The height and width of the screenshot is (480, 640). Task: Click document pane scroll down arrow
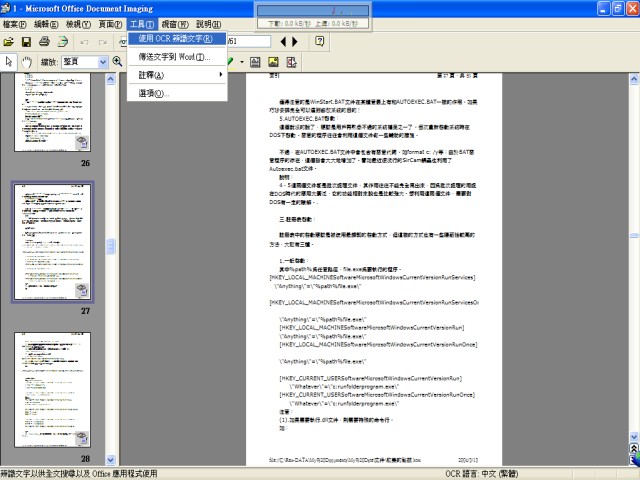[634, 437]
